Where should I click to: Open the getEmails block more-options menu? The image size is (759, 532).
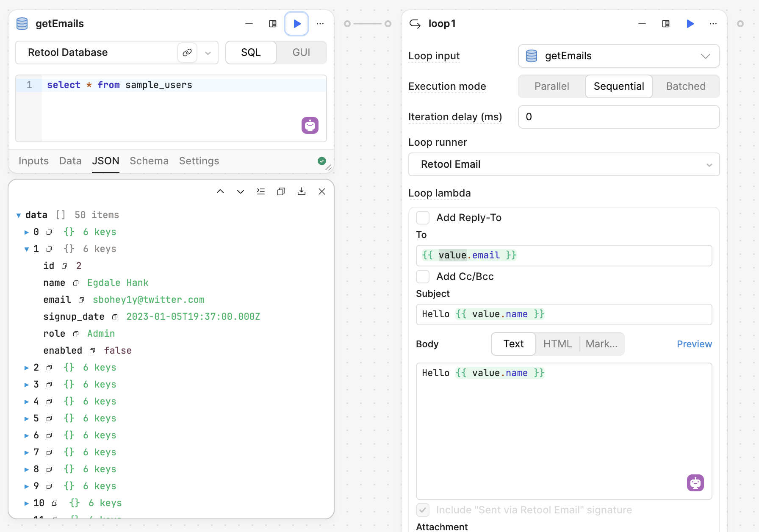(320, 24)
